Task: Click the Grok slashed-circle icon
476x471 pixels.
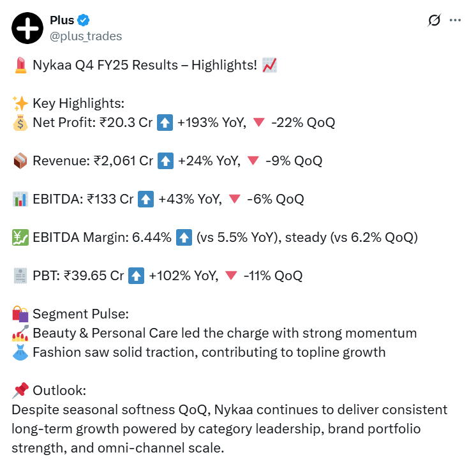Action: point(434,20)
